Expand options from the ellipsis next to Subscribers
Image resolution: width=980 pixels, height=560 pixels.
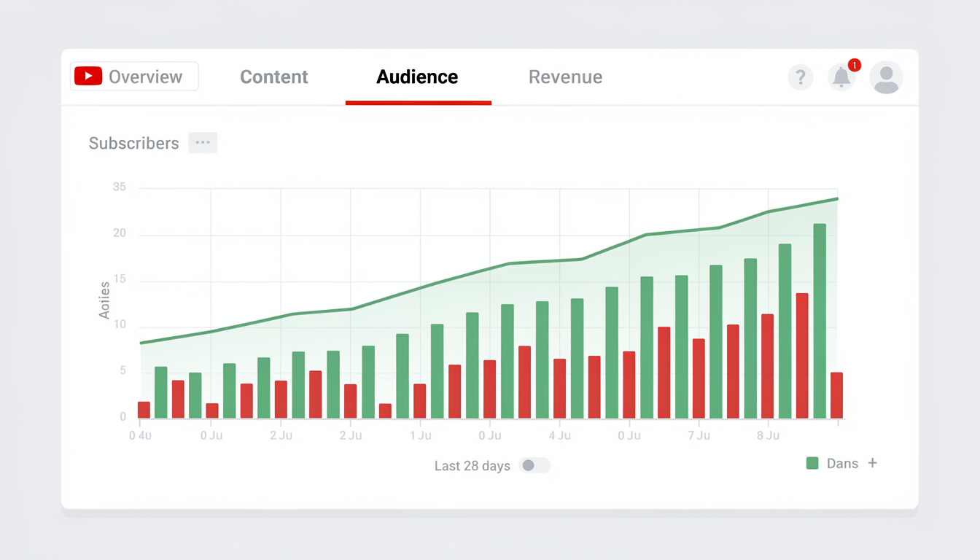tap(203, 142)
